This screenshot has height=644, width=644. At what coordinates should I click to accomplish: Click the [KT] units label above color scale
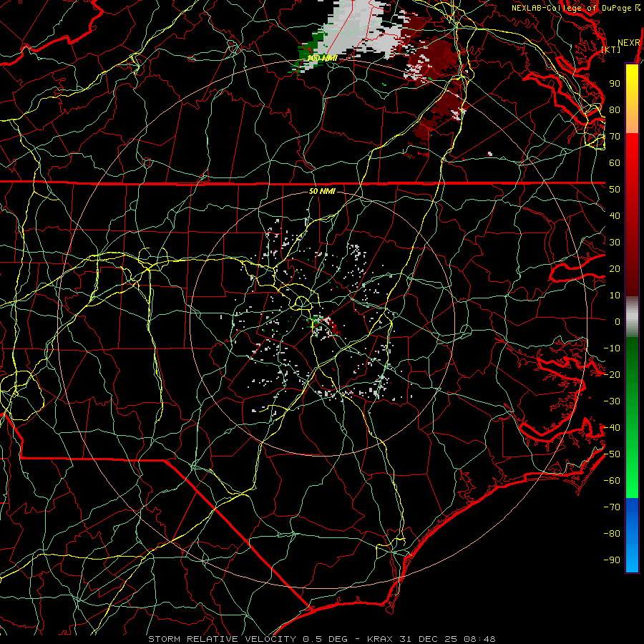pos(611,49)
